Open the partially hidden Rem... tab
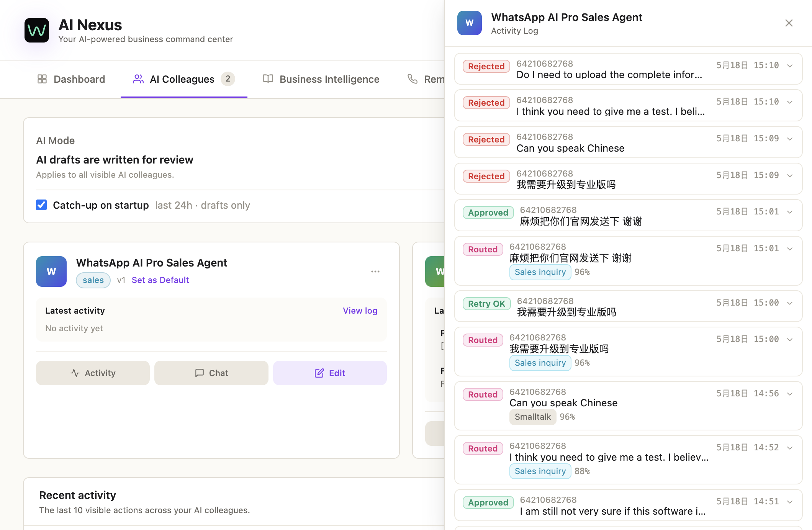Viewport: 812px width, 530px height. 426,79
